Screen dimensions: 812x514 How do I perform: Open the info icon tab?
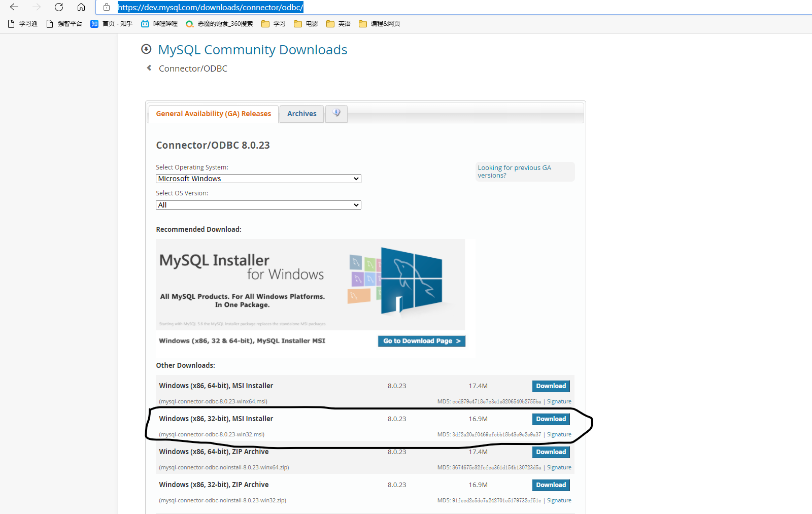(x=336, y=113)
